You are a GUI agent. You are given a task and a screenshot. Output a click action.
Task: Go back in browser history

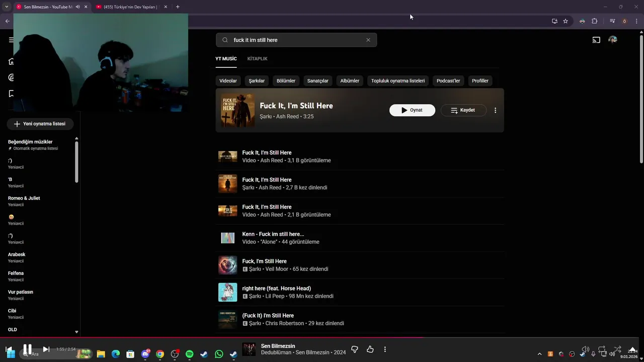[7, 21]
